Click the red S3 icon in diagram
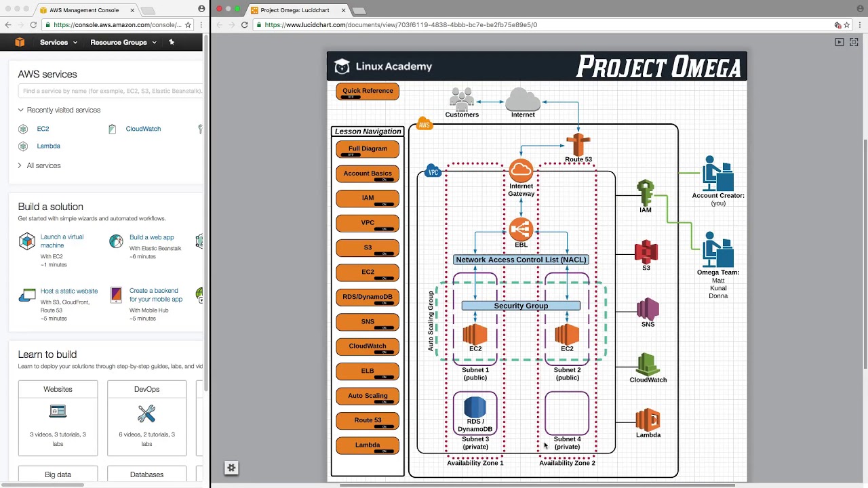Screen dimensions: 868x488 [646, 251]
